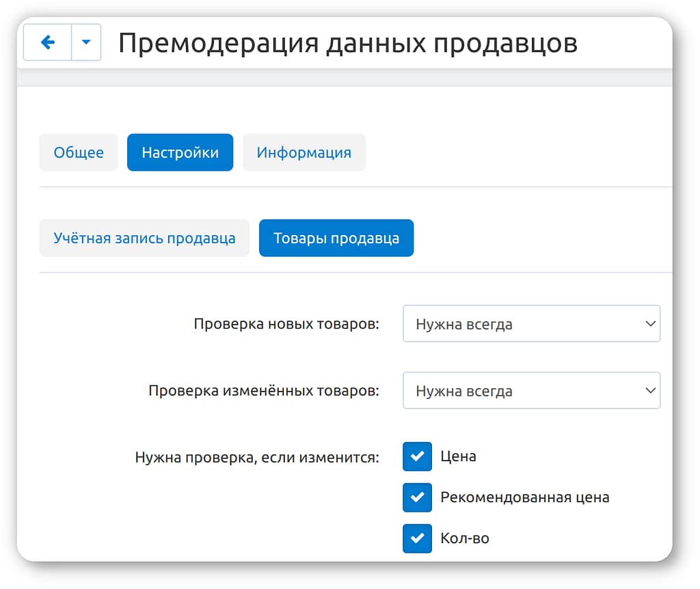This screenshot has height=589, width=700.
Task: Expand the Проверка новых товаров dropdown
Action: tap(531, 324)
